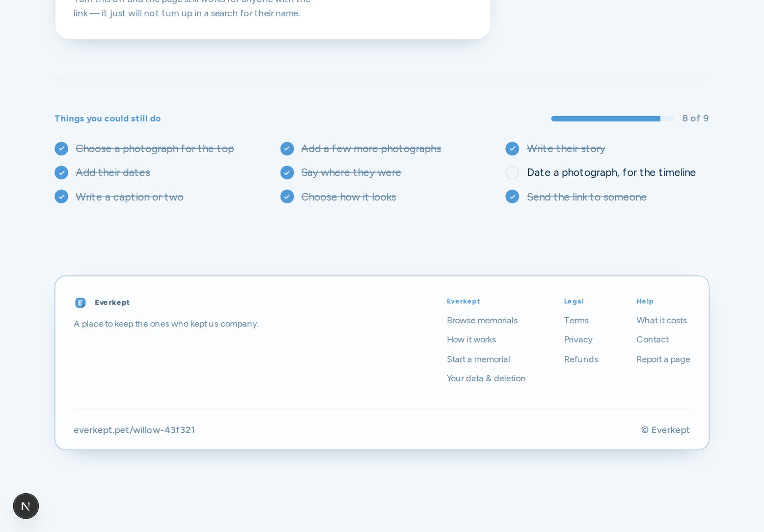Click the everkept.pet/willow-43f321 address text
Image resolution: width=764 pixels, height=532 pixels.
tap(134, 430)
